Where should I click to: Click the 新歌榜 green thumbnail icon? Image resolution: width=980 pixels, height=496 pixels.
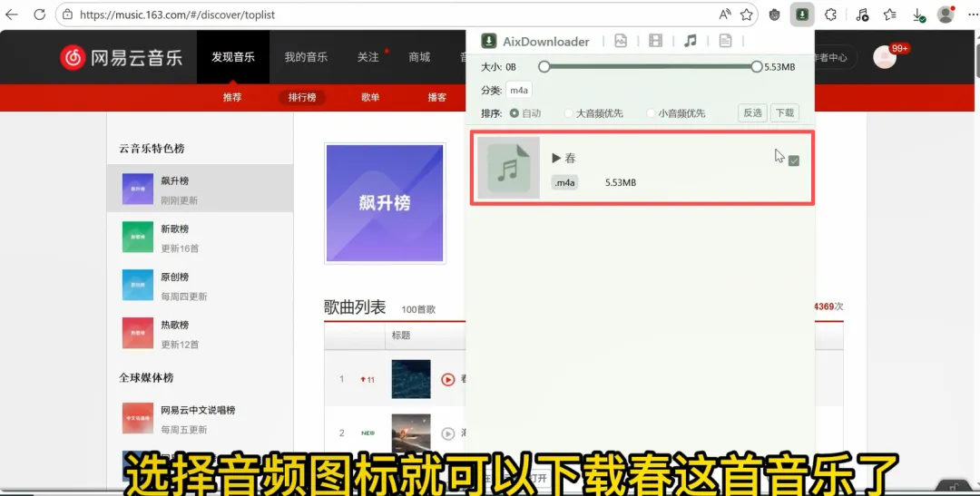click(x=138, y=238)
